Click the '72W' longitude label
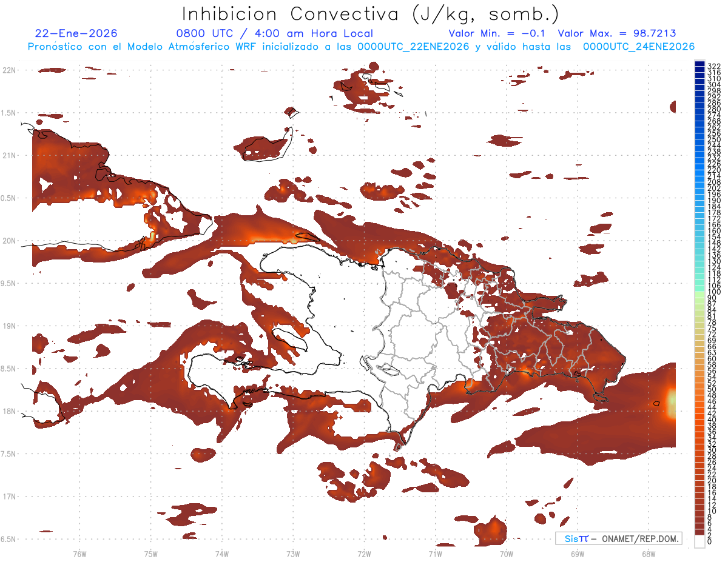This screenshot has width=728, height=562. (x=365, y=554)
